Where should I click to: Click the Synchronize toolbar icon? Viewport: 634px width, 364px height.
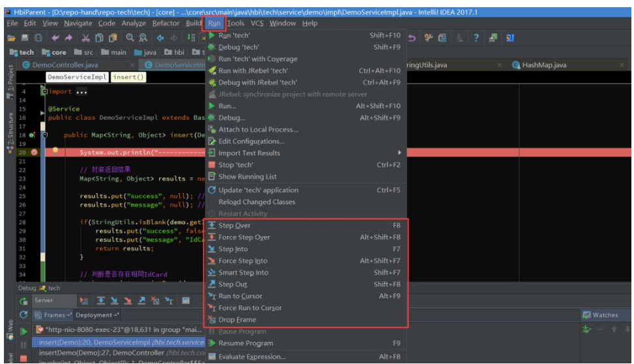pyautogui.click(x=38, y=38)
